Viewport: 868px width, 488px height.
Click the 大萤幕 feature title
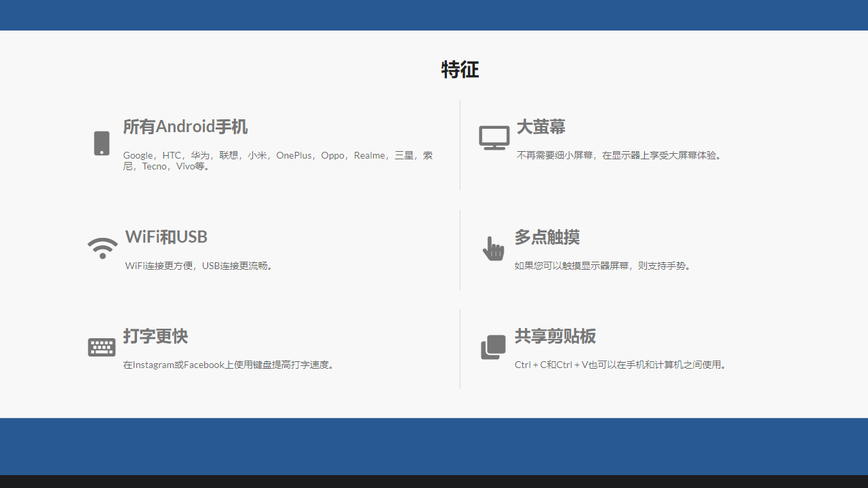(540, 127)
